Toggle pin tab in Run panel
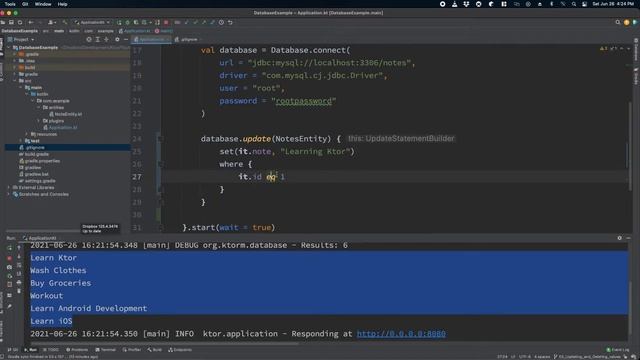The height and width of the screenshot is (360, 640). [10, 306]
